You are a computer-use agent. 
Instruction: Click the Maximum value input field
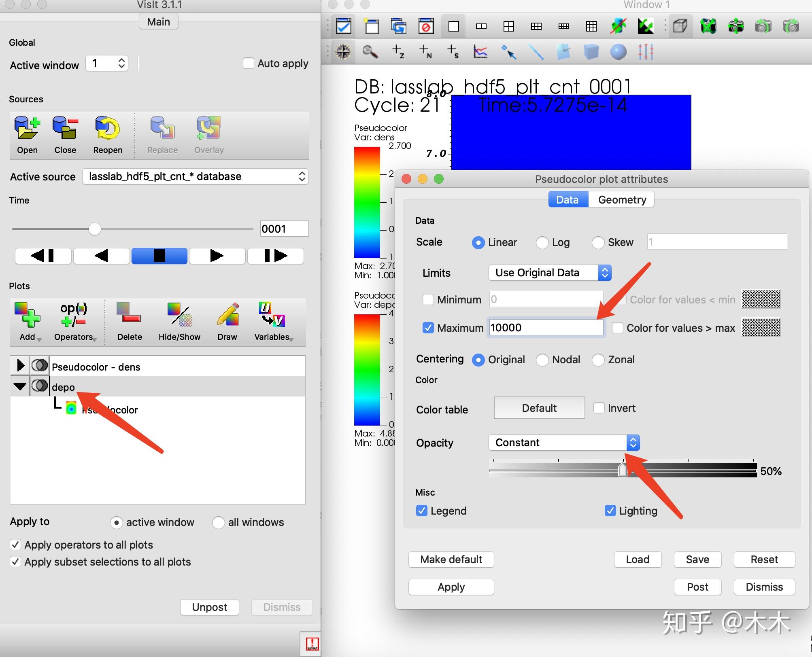coord(546,328)
